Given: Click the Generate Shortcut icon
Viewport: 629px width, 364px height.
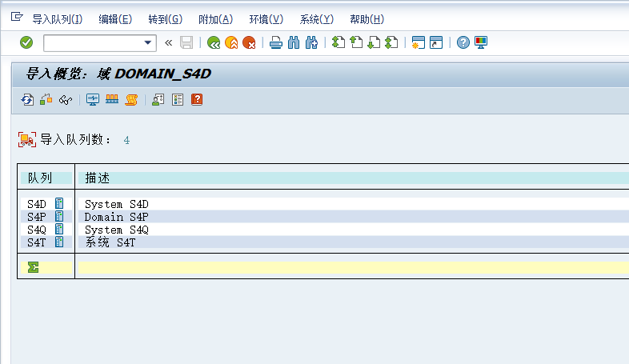Looking at the screenshot, I should click(436, 42).
